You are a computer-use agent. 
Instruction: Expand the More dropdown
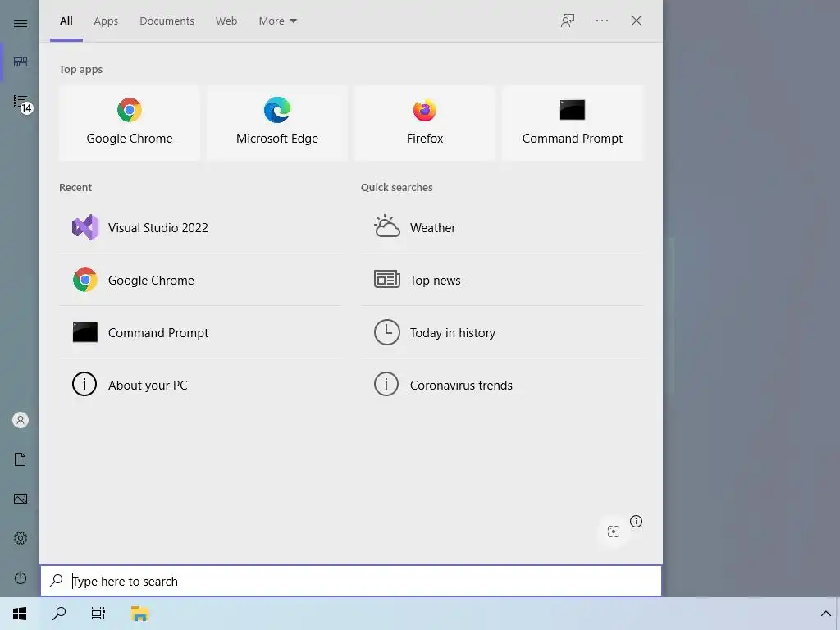[277, 21]
